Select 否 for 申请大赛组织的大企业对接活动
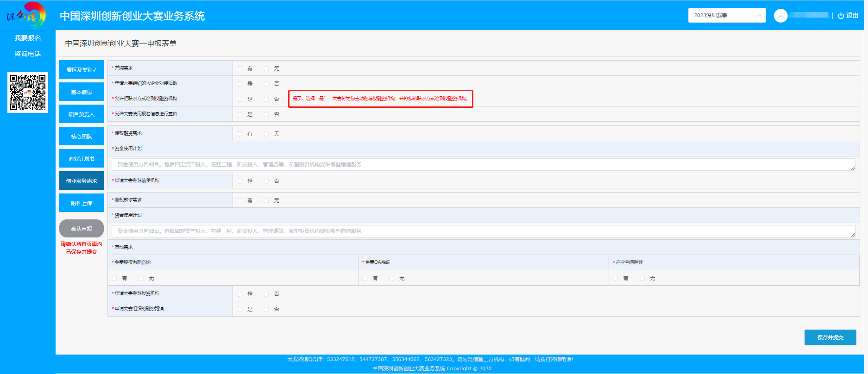Viewport: 868px width, 374px height. coord(266,84)
